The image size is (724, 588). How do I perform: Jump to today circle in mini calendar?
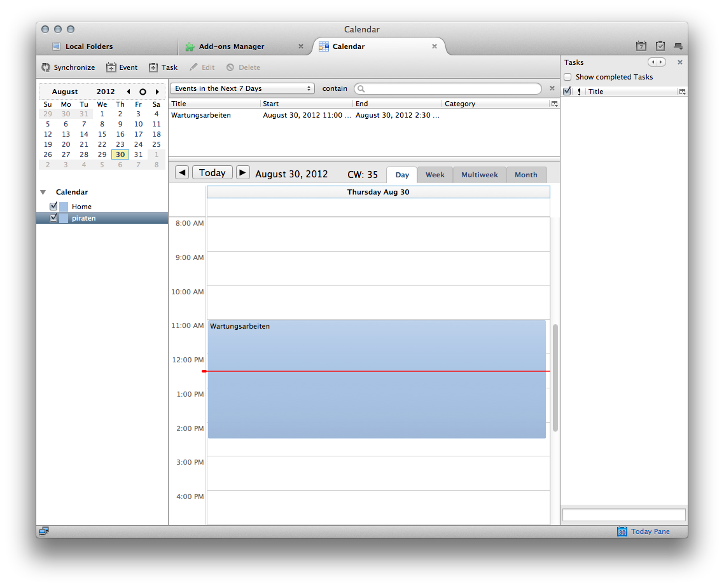tap(143, 92)
